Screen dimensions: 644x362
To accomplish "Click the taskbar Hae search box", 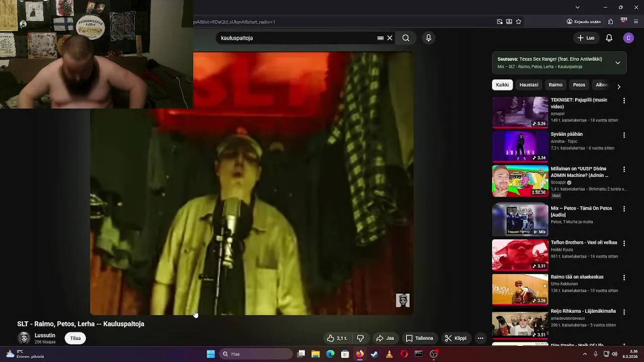I will click(256, 354).
